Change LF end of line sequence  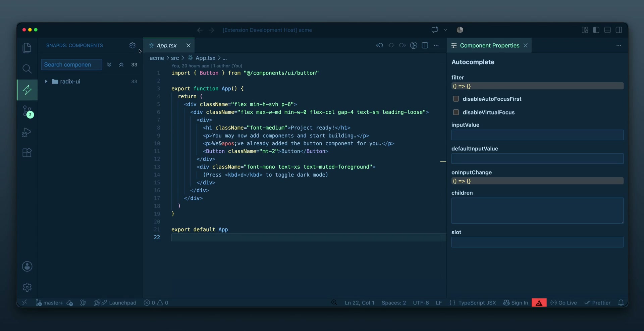[439, 302]
